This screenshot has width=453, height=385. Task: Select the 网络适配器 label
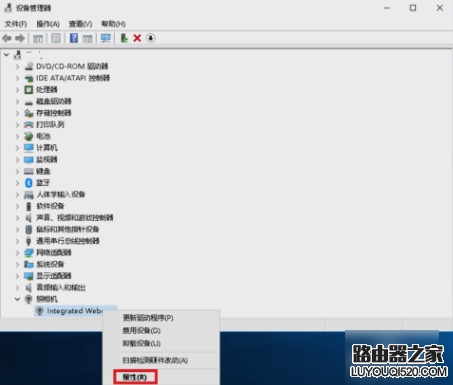coord(54,253)
